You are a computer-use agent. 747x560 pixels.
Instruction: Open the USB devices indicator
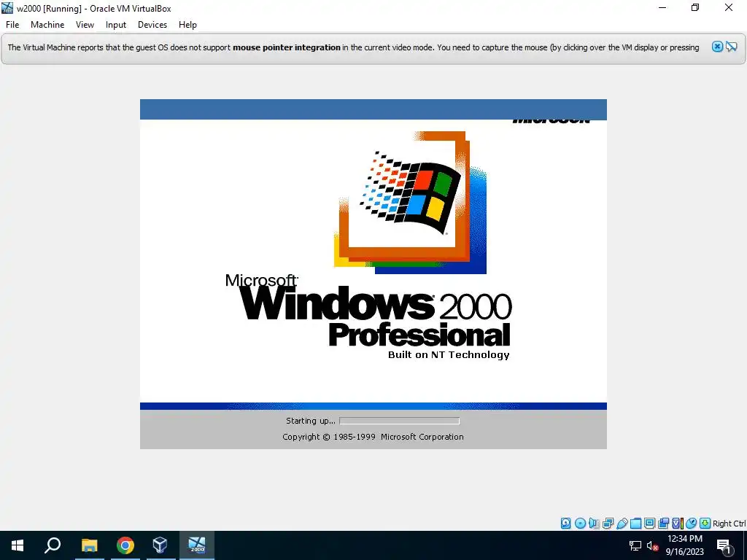(622, 524)
